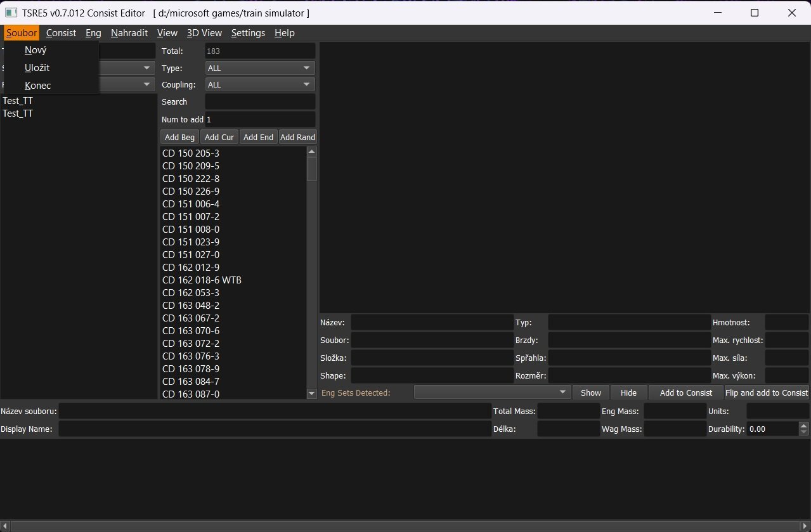Viewport: 811px width, 532px height.
Task: Click the Nový item in Soubor menu
Action: tap(36, 51)
